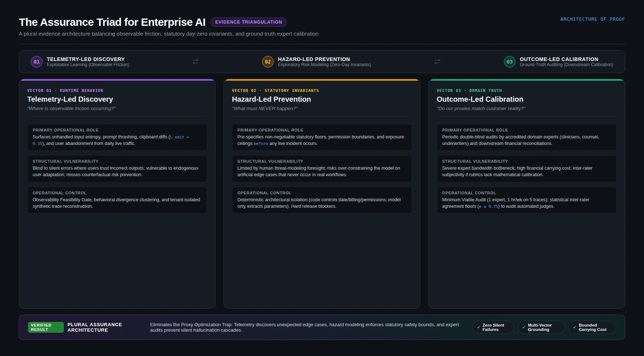Click Vector 02 Statutory Invariants label

[x=276, y=90]
